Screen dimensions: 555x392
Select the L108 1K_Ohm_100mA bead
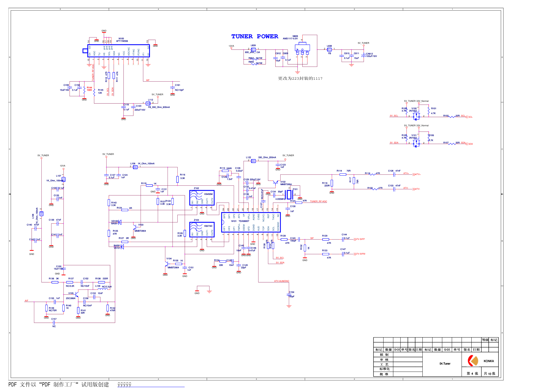[x=41, y=214]
